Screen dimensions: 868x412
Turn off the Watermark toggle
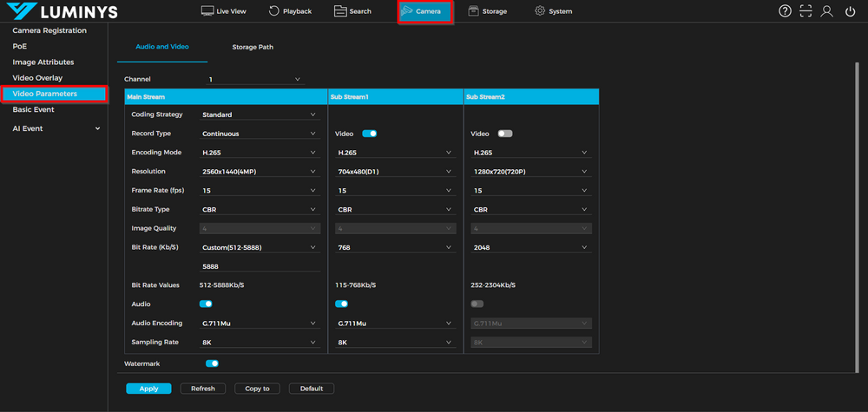click(212, 364)
